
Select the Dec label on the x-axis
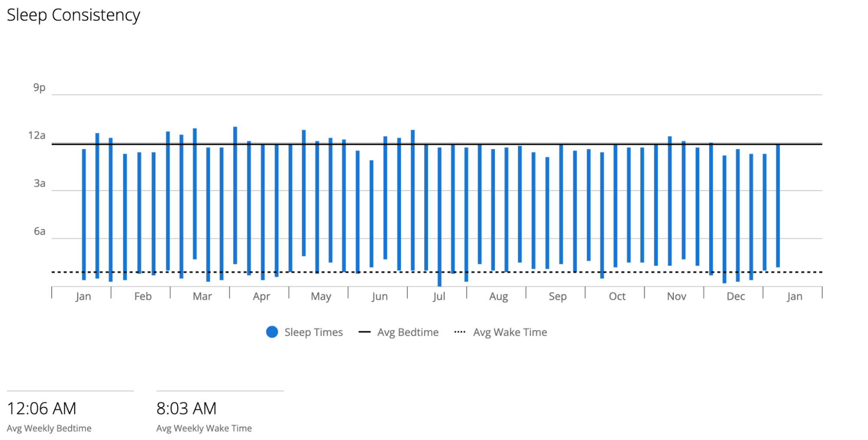[736, 296]
